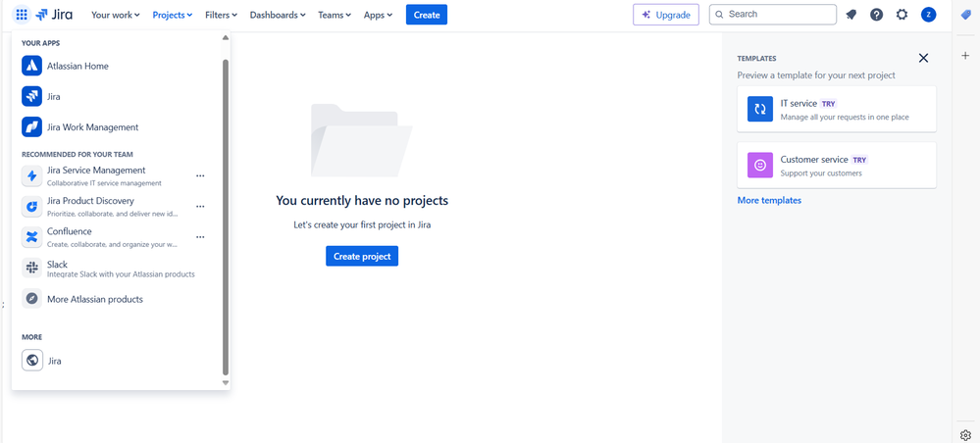This screenshot has width=980, height=443.
Task: Click the Customer service smiley icon
Action: tap(760, 165)
